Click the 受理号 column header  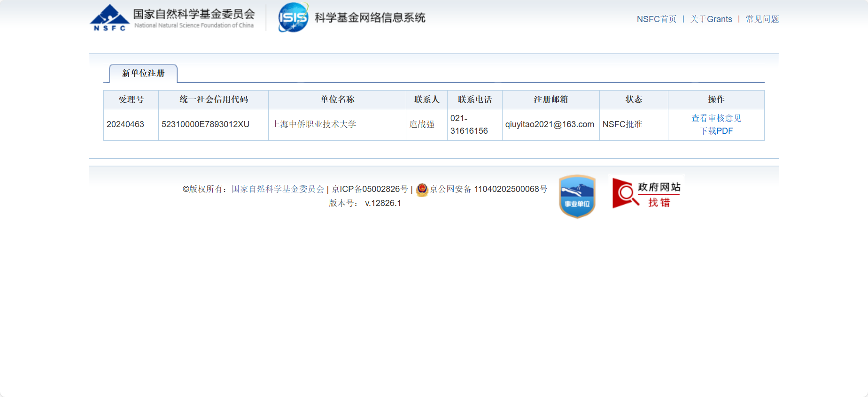pyautogui.click(x=131, y=99)
